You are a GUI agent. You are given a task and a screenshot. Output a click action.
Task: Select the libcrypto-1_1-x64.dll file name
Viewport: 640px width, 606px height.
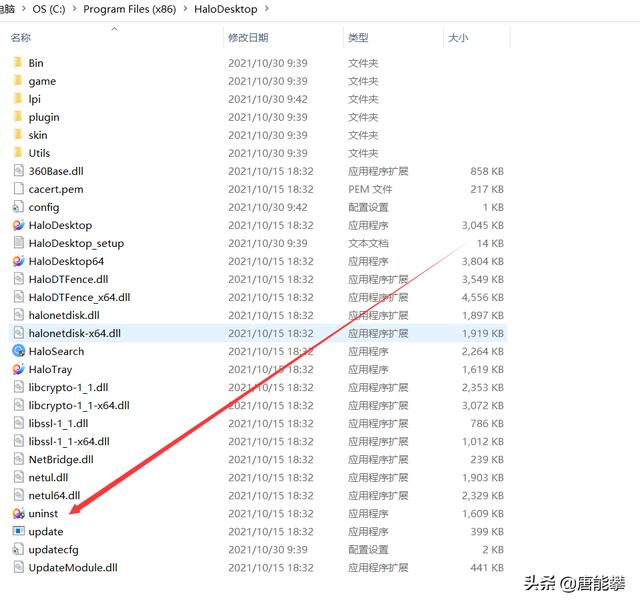click(79, 405)
